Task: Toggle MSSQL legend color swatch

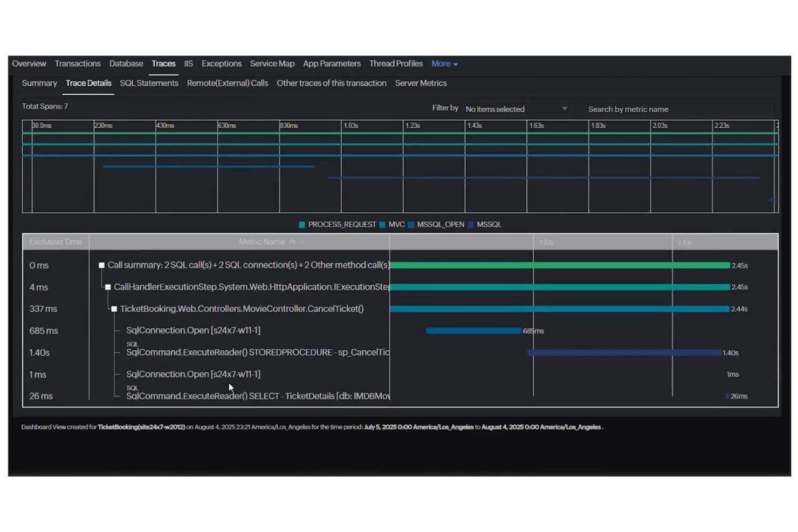Action: pos(471,225)
